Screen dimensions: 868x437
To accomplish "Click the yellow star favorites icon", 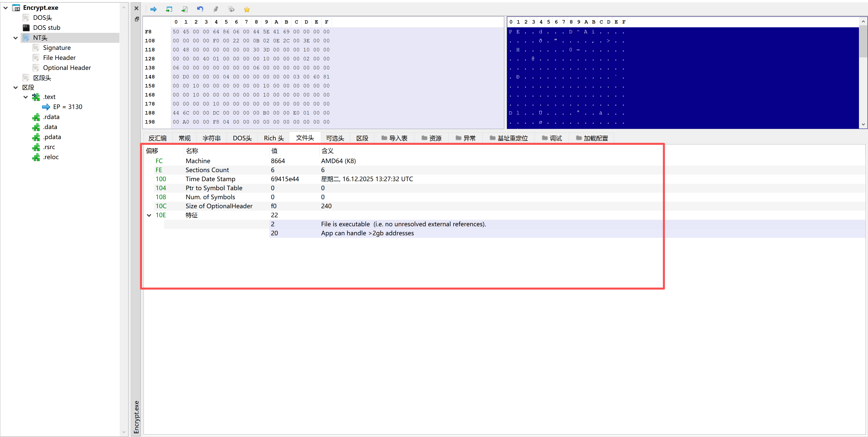I will pos(247,10).
